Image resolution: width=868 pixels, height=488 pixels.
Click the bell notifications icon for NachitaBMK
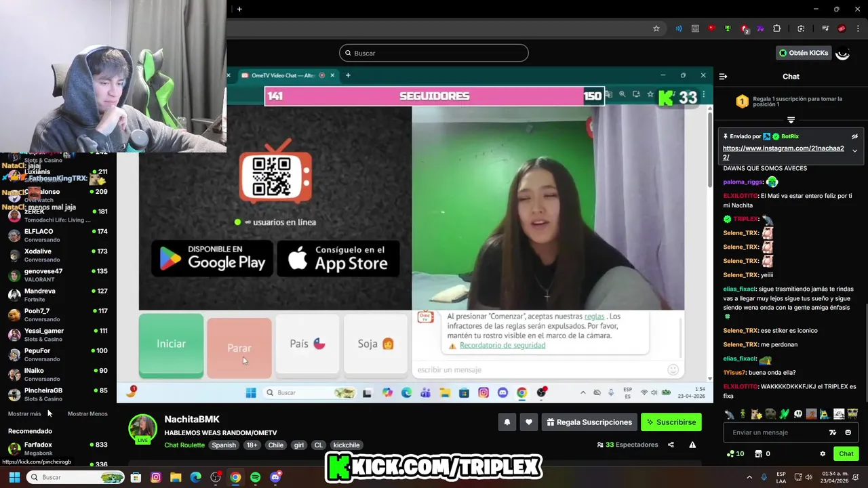pos(507,422)
